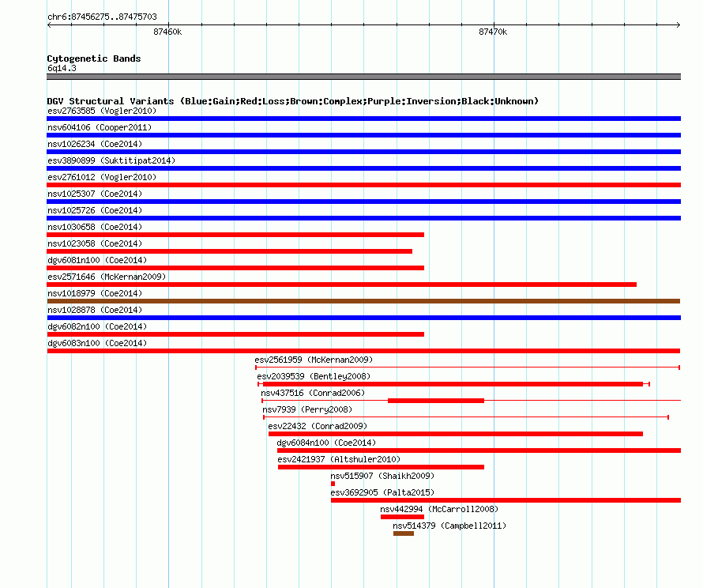Select the brown nsv1018979 complex variant bar

pos(363,301)
